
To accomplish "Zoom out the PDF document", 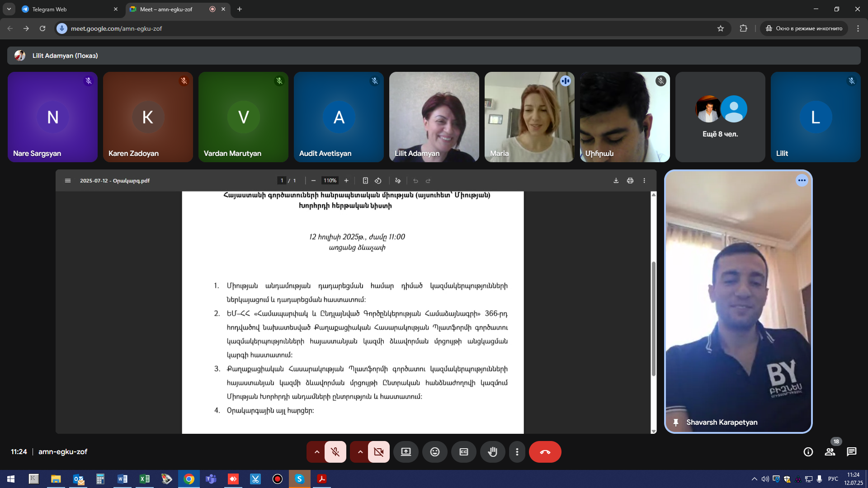I will [x=313, y=181].
